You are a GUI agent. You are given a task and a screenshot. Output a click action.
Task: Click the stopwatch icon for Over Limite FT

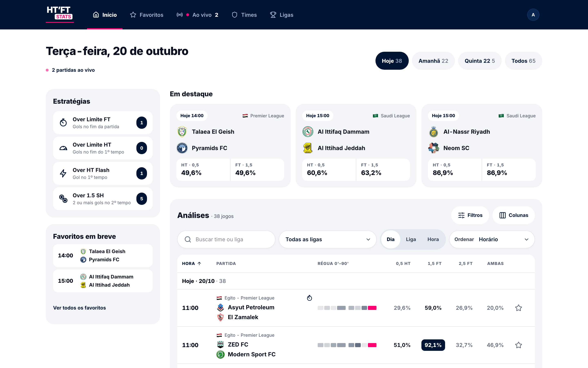[63, 122]
